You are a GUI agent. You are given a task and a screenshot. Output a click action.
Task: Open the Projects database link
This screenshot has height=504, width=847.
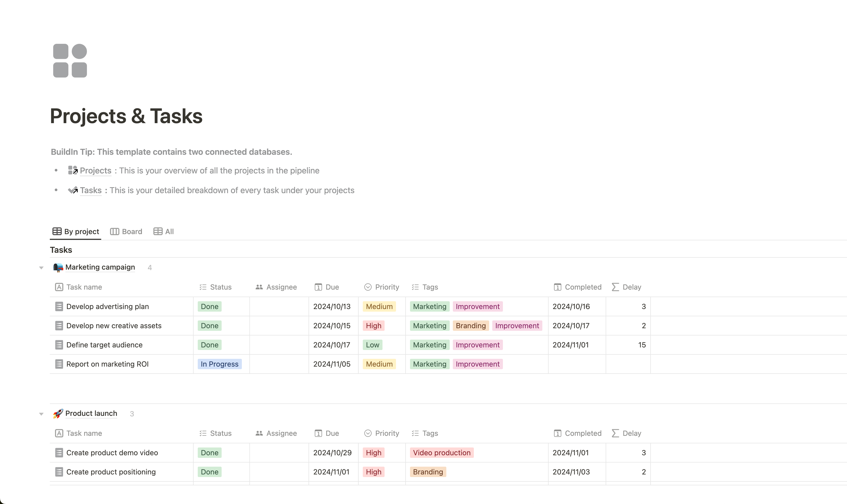pyautogui.click(x=95, y=171)
